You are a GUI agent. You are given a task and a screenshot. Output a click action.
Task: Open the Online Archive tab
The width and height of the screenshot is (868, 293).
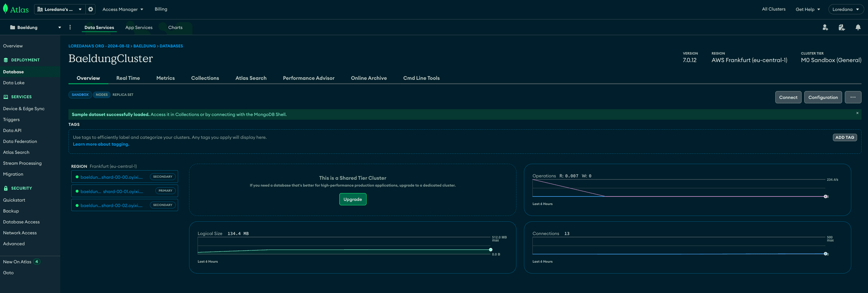[369, 78]
